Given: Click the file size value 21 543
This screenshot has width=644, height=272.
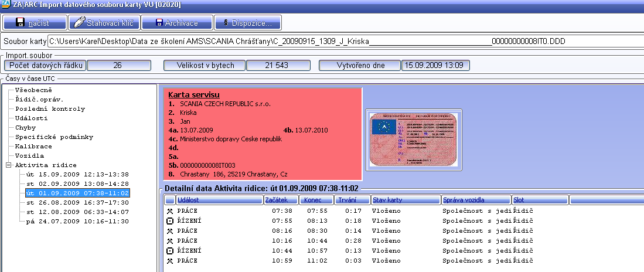Looking at the screenshot, I should pyautogui.click(x=278, y=65).
